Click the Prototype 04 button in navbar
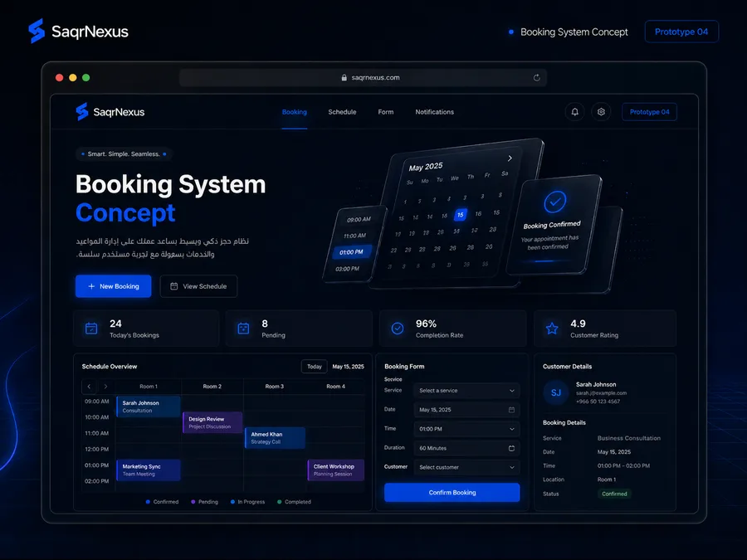This screenshot has height=560, width=747. pos(649,112)
